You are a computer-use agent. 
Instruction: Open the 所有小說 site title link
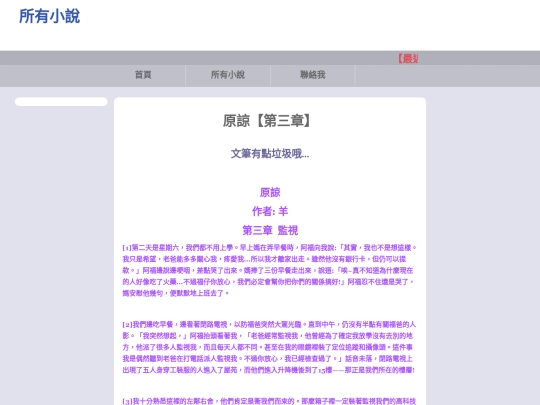[49, 16]
